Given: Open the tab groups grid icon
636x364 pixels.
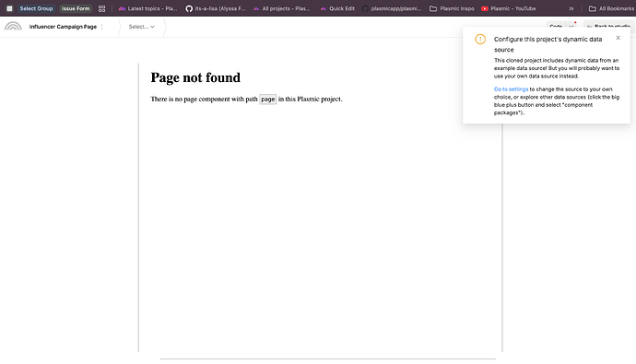Looking at the screenshot, I should [101, 8].
